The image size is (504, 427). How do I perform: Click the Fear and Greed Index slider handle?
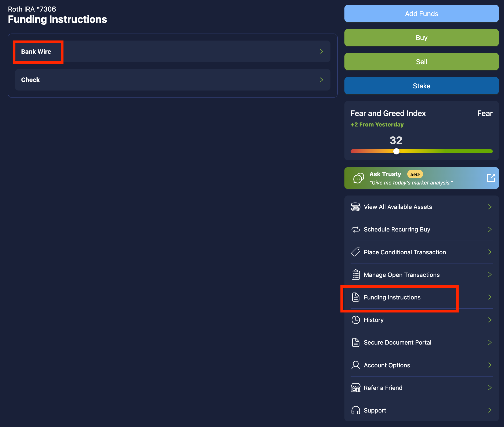(x=396, y=151)
